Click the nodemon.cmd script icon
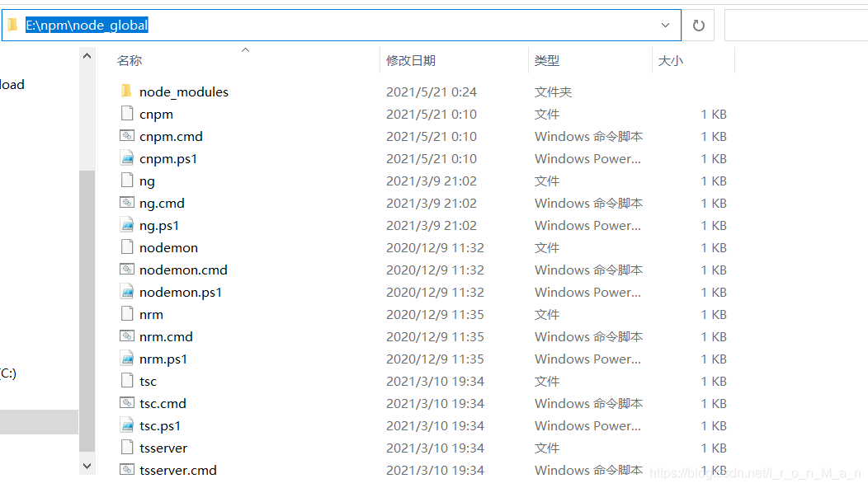This screenshot has height=488, width=868. pos(127,270)
